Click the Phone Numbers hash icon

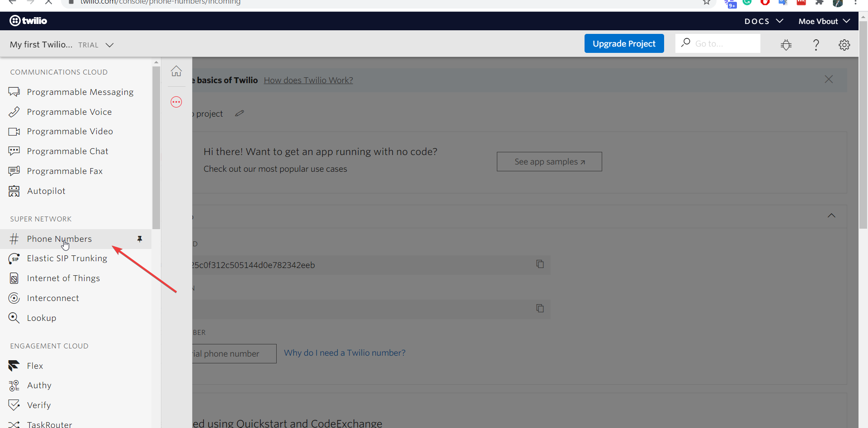click(x=14, y=239)
